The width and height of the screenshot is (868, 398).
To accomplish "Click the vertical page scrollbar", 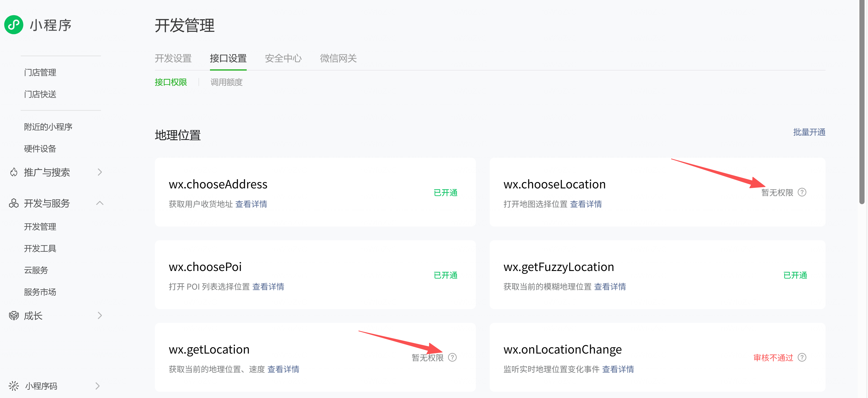I will point(862,101).
